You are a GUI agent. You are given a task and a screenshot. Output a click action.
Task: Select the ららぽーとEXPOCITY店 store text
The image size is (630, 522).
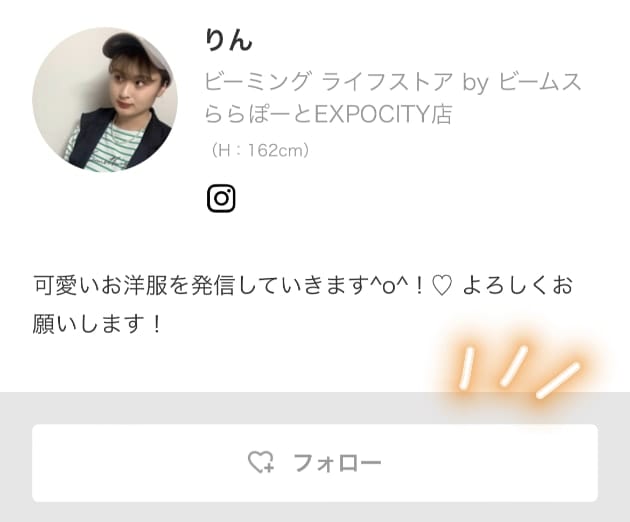[329, 114]
